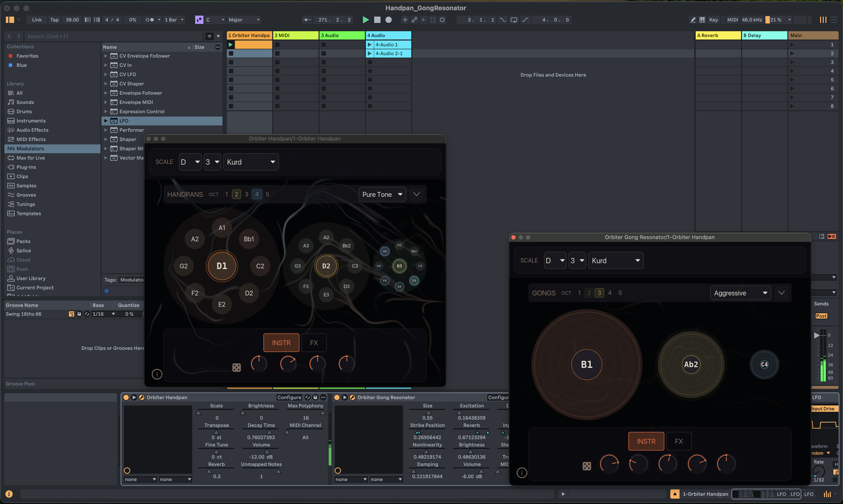
Task: Toggle the metronome in the control bar
Action: (x=150, y=20)
